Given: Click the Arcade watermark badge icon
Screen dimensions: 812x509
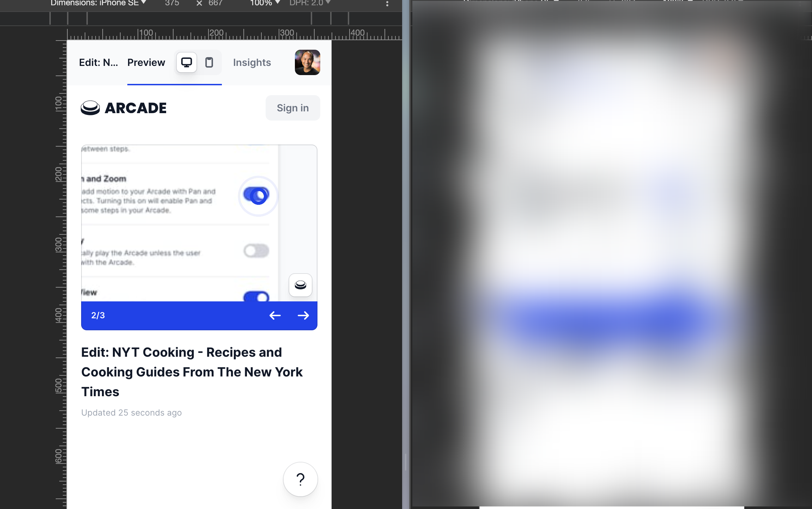Looking at the screenshot, I should [x=301, y=284].
